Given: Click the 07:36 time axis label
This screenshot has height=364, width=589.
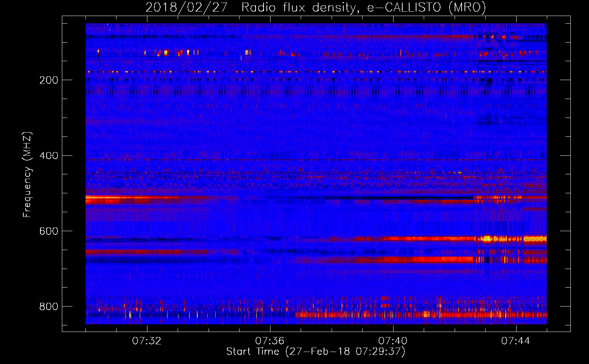Looking at the screenshot, I should pos(270,341).
